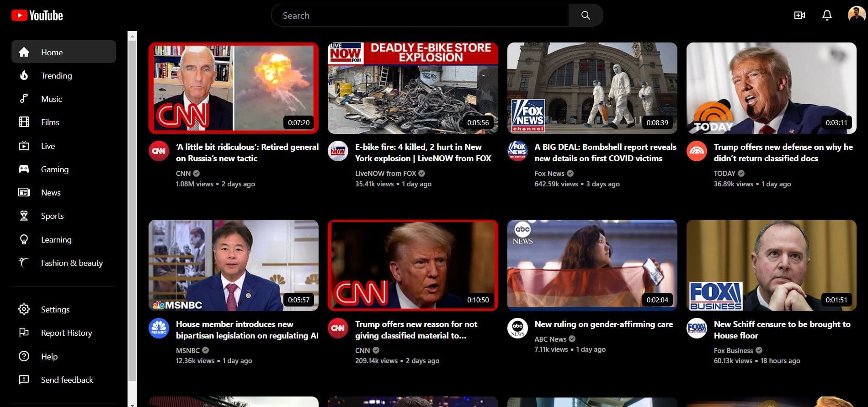Click the Live TV icon
Viewport: 868px width, 407px height.
click(x=24, y=146)
